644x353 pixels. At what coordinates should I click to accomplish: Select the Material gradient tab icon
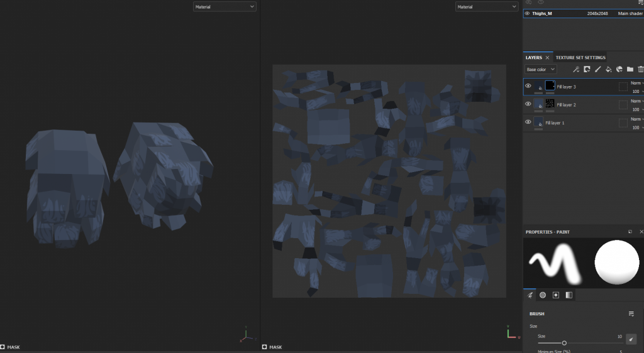[569, 295]
